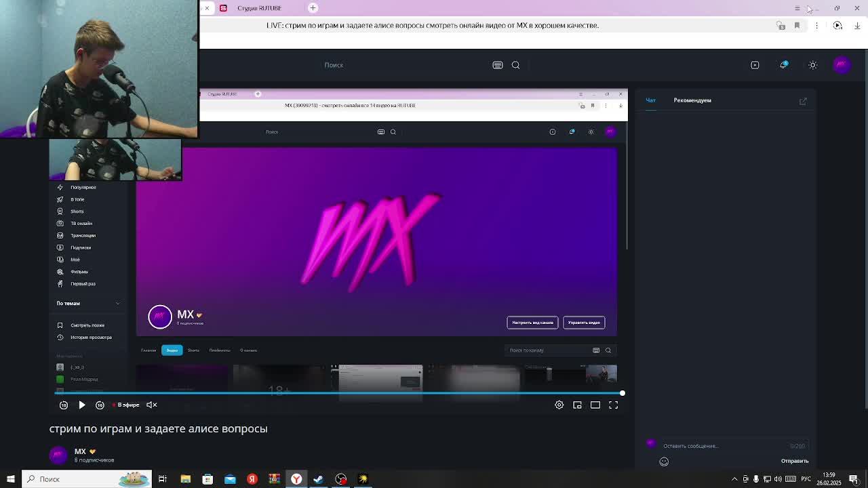
Task: Enable picture-in-picture mode in player
Action: pos(577,405)
